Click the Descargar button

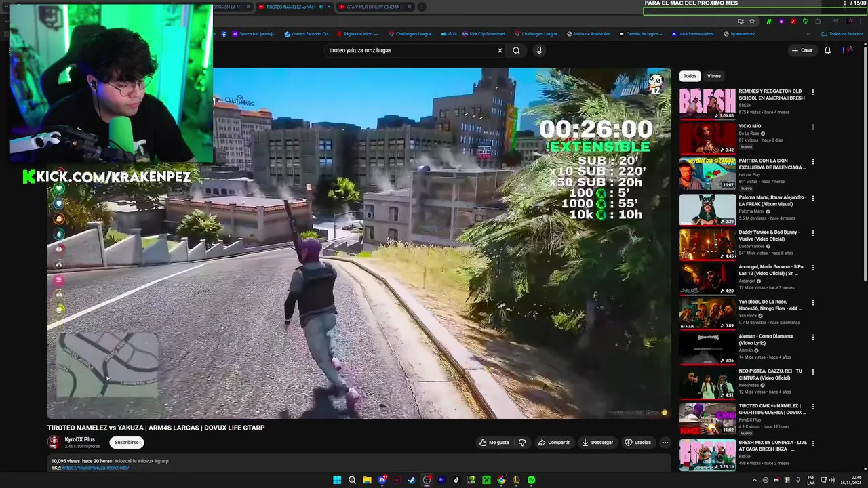pyautogui.click(x=597, y=443)
